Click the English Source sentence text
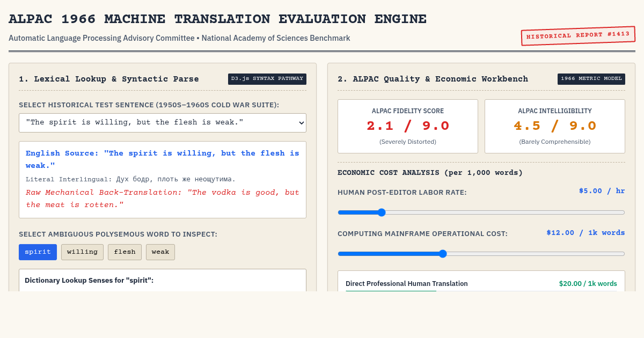This screenshot has width=644, height=338. (163, 159)
